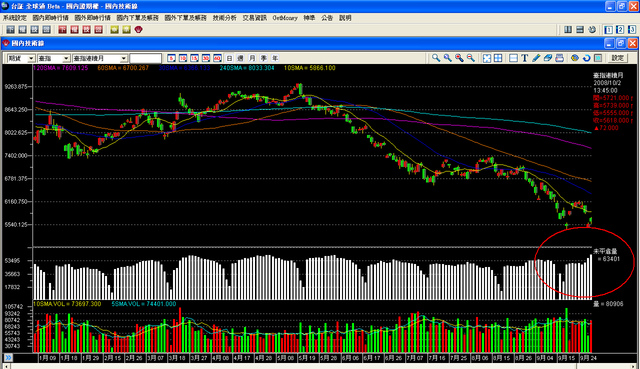The height and width of the screenshot is (369, 640).
Task: Open the 說明 help menu
Action: point(345,18)
